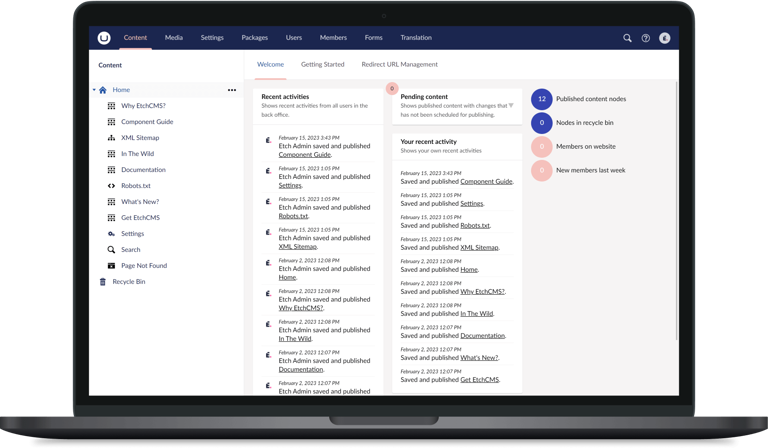
Task: Open Component Guide link in Recent activities
Action: point(304,155)
